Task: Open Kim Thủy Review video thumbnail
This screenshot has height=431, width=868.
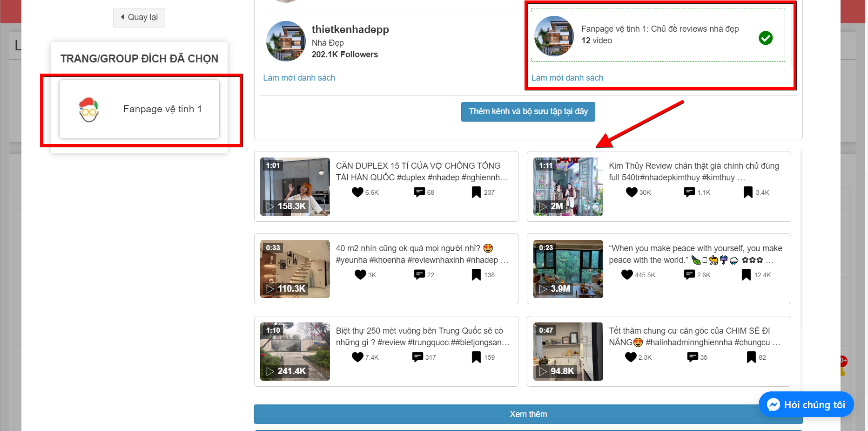Action: pos(568,186)
